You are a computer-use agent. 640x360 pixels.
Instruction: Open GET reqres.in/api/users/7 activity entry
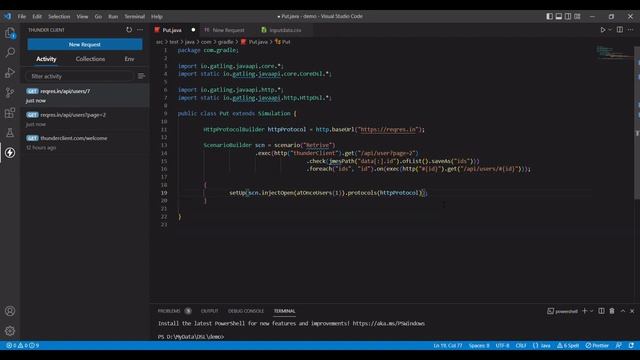tap(85, 96)
